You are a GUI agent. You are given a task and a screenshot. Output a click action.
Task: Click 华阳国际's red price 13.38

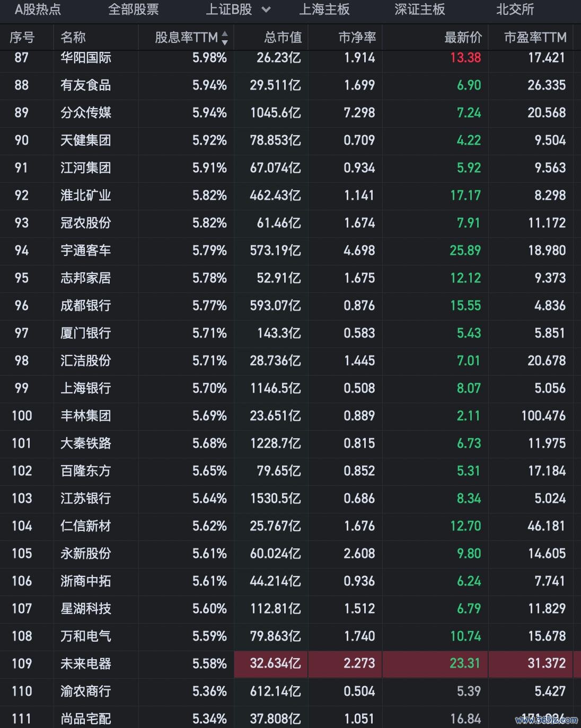tap(465, 58)
